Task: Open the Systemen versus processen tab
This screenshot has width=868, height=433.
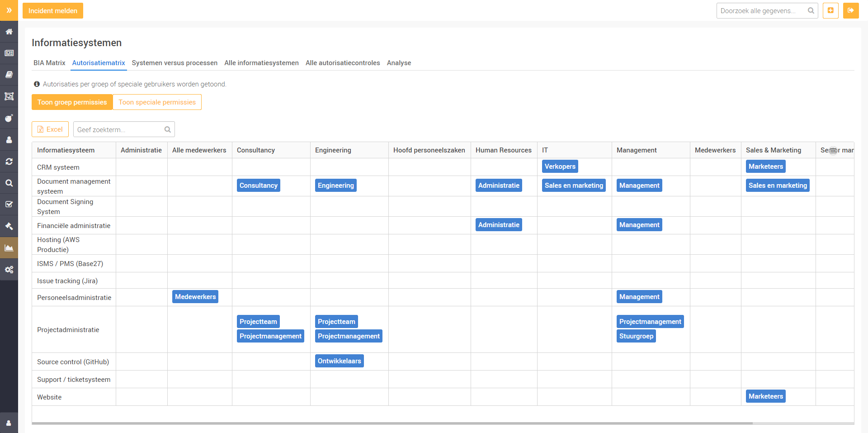Action: click(x=175, y=63)
